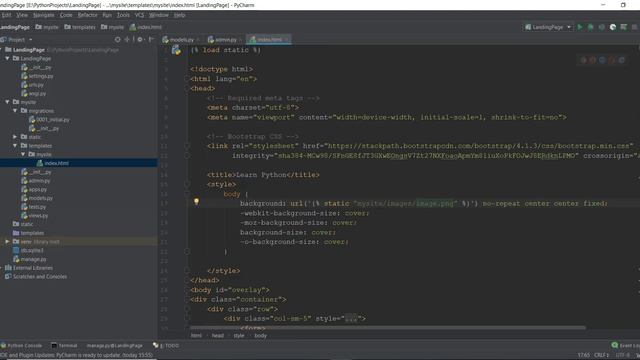Image resolution: width=640 pixels, height=360 pixels.
Task: Open the Project panel gear settings
Action: click(140, 40)
